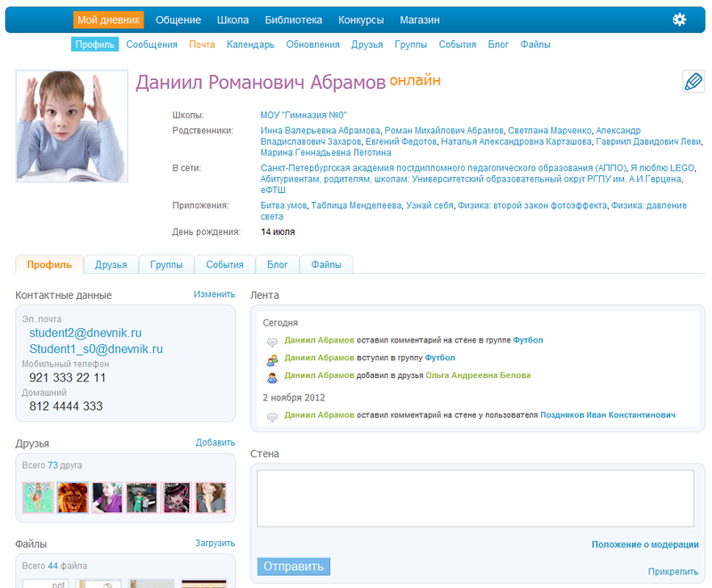Click into the Стена text area
The height and width of the screenshot is (588, 712).
coord(475,498)
